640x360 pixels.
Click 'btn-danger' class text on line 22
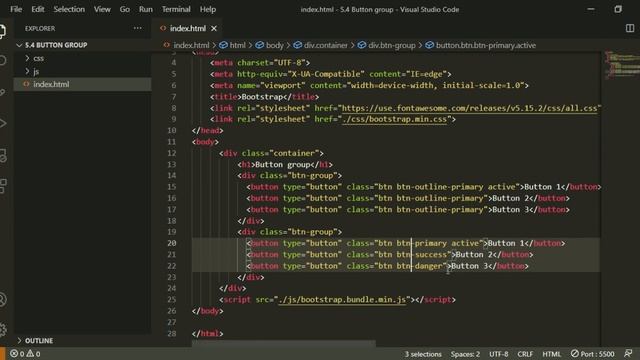tap(420, 266)
